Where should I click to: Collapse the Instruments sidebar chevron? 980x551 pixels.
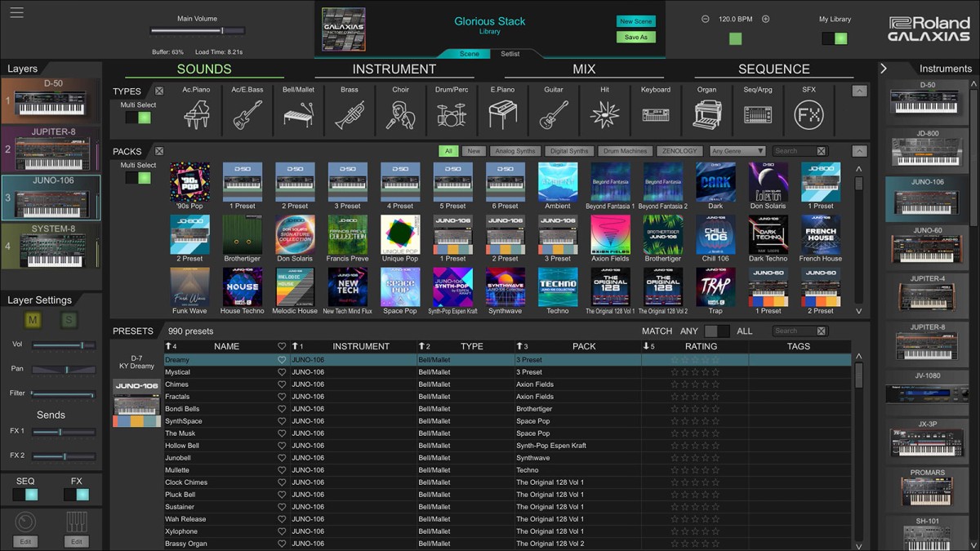(x=884, y=69)
